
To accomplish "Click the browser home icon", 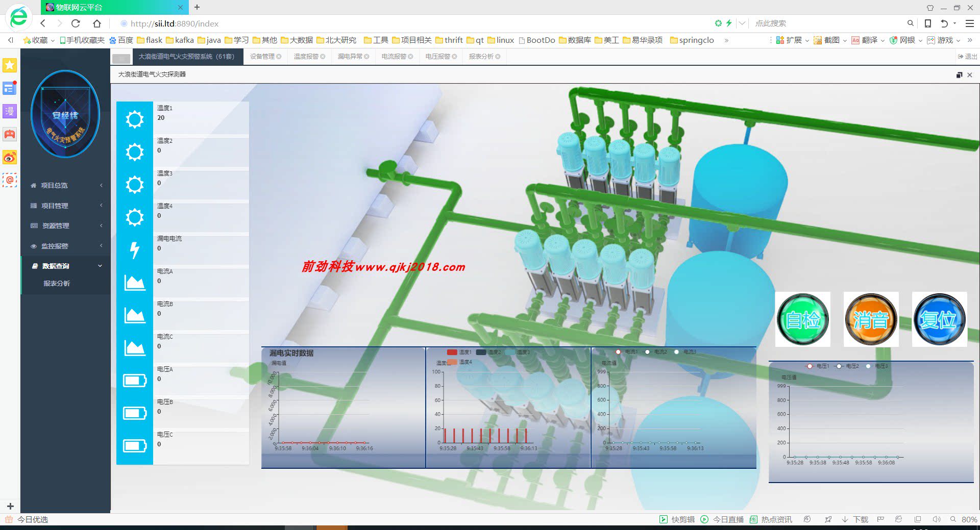I will pos(97,23).
